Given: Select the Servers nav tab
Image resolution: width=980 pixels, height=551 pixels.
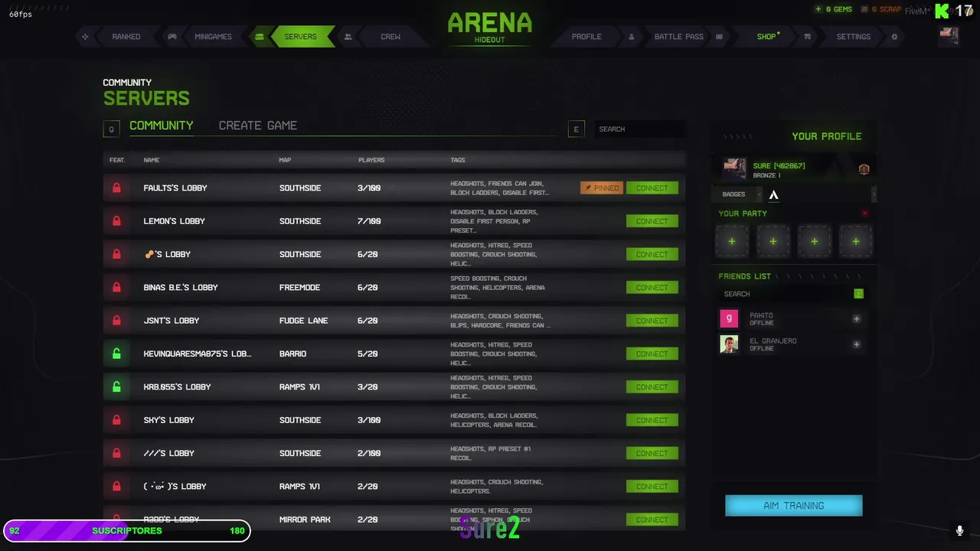Looking at the screenshot, I should [300, 37].
